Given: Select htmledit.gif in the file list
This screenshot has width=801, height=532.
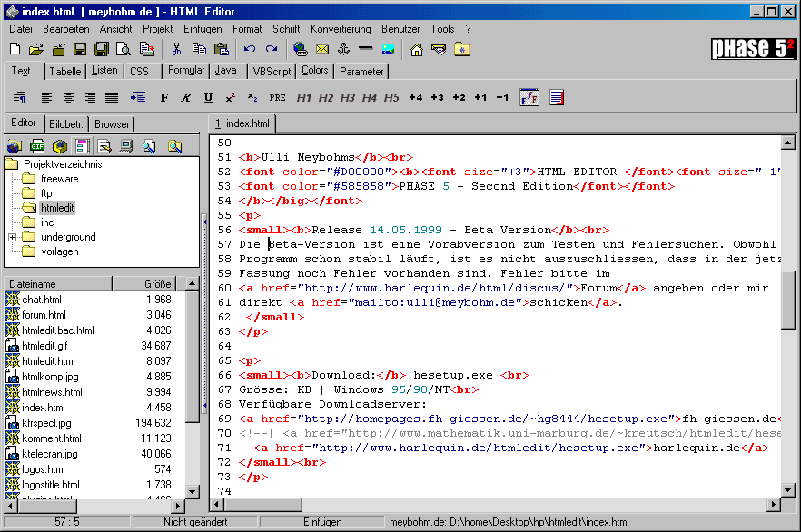Looking at the screenshot, I should 44,346.
